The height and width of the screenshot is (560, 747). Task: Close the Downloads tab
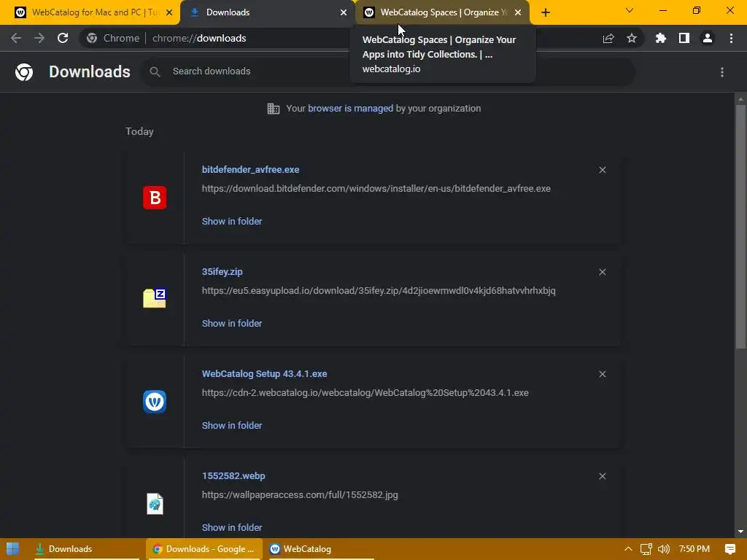click(344, 12)
